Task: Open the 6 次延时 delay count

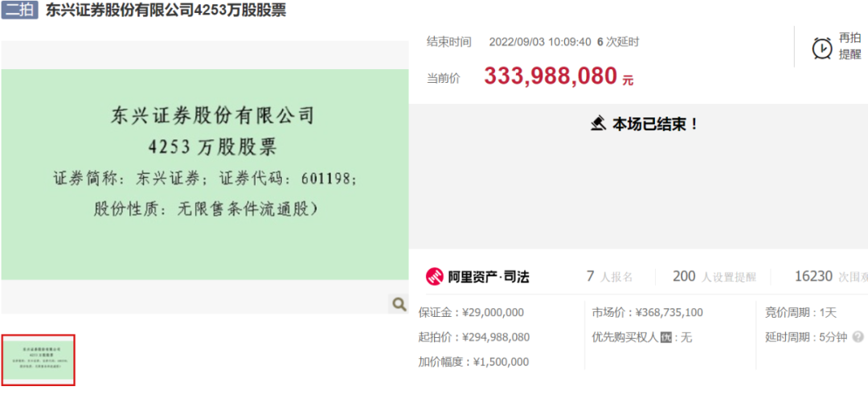Action: [618, 42]
